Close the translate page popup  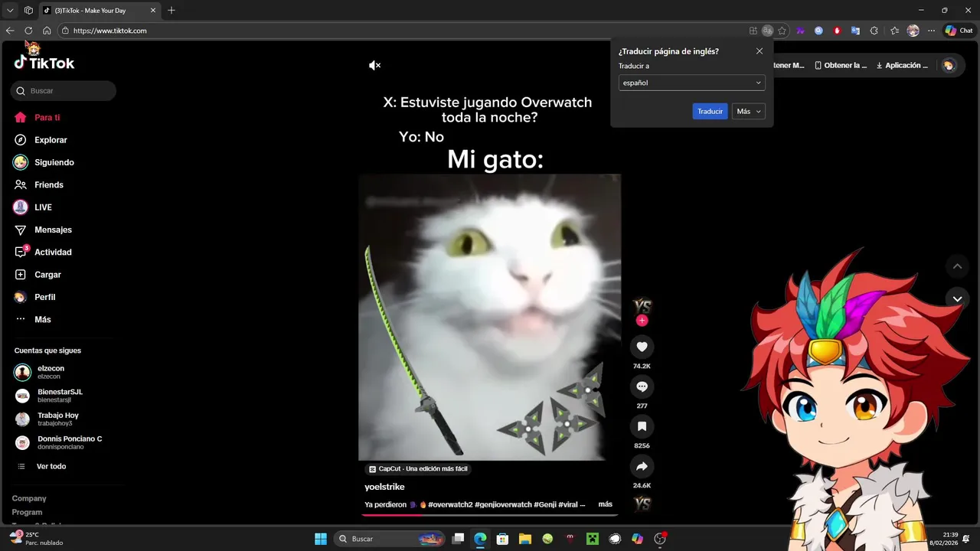tap(759, 51)
